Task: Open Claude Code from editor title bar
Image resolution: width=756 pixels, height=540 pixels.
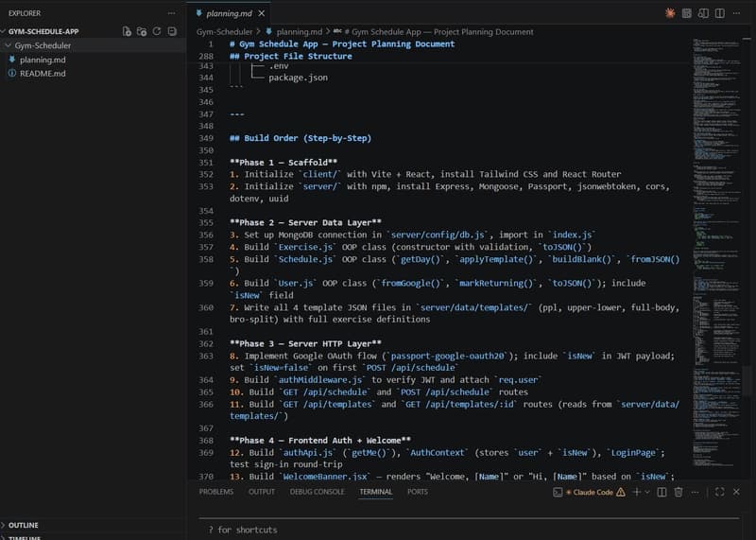Action: (670, 13)
